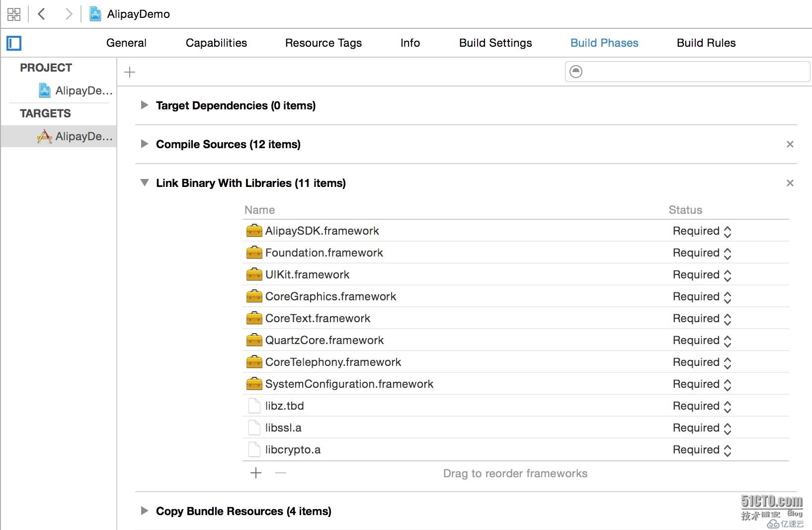
Task: Select Foundation.framework row
Action: click(516, 253)
